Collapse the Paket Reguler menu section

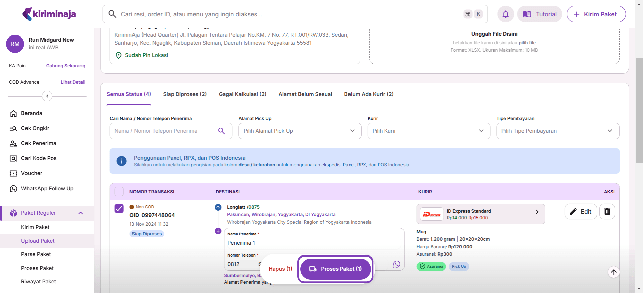80,213
